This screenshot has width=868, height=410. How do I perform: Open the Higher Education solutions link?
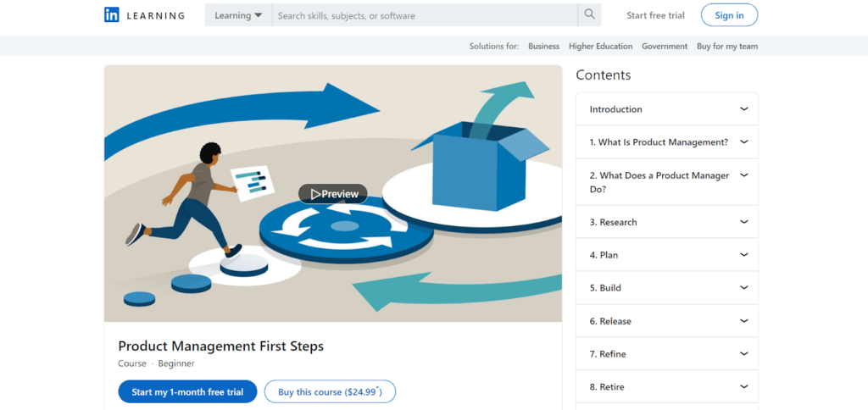click(601, 47)
